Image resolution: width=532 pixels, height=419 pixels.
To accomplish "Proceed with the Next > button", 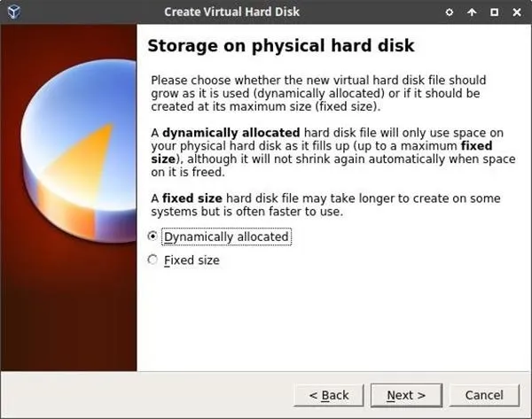I will [406, 395].
